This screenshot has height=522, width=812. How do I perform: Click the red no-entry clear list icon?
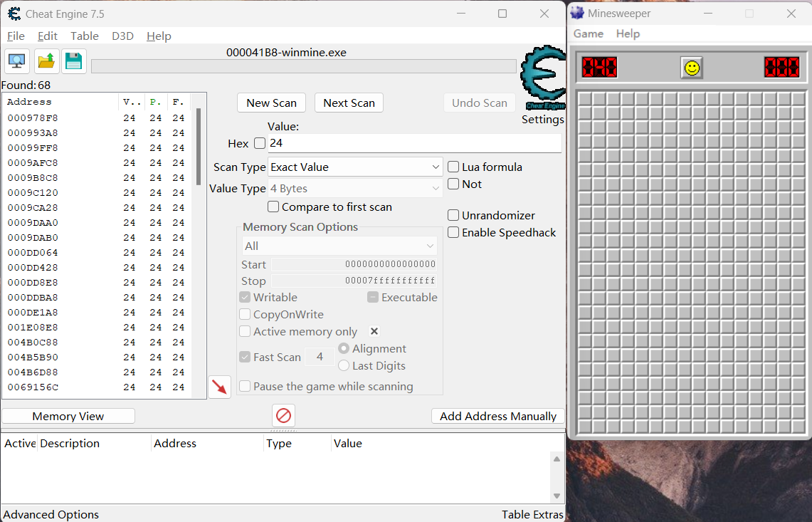pos(283,415)
